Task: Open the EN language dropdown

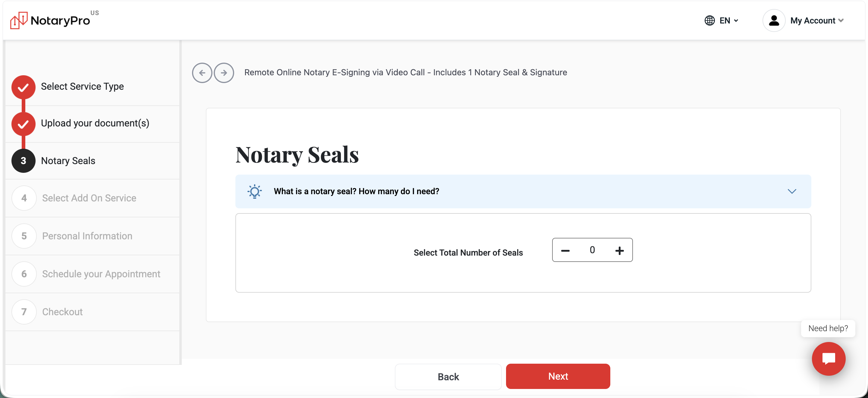Action: tap(728, 20)
